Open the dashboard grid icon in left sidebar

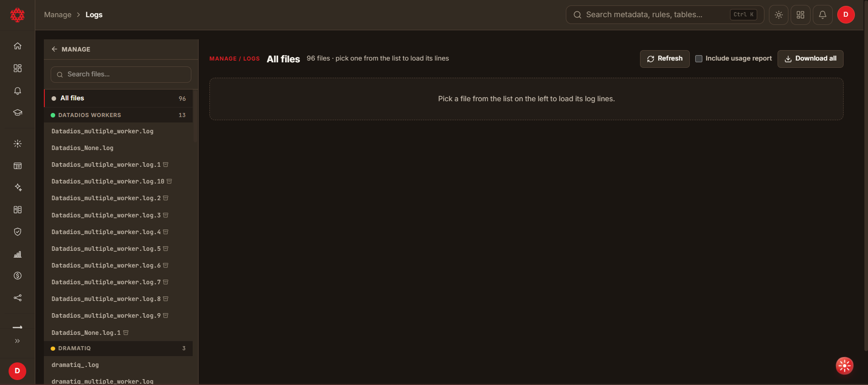coord(18,68)
